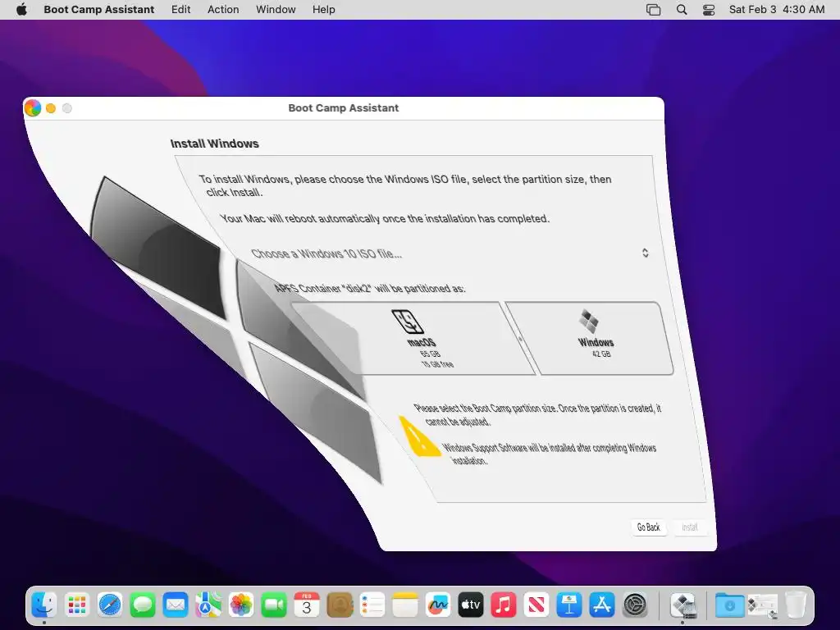This screenshot has width=840, height=630.
Task: Open the Mail app in dock
Action: (x=176, y=605)
